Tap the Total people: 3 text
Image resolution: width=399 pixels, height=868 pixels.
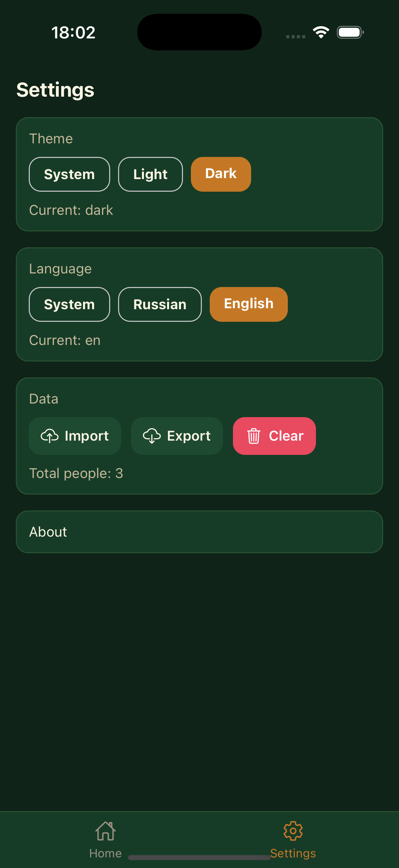76,473
